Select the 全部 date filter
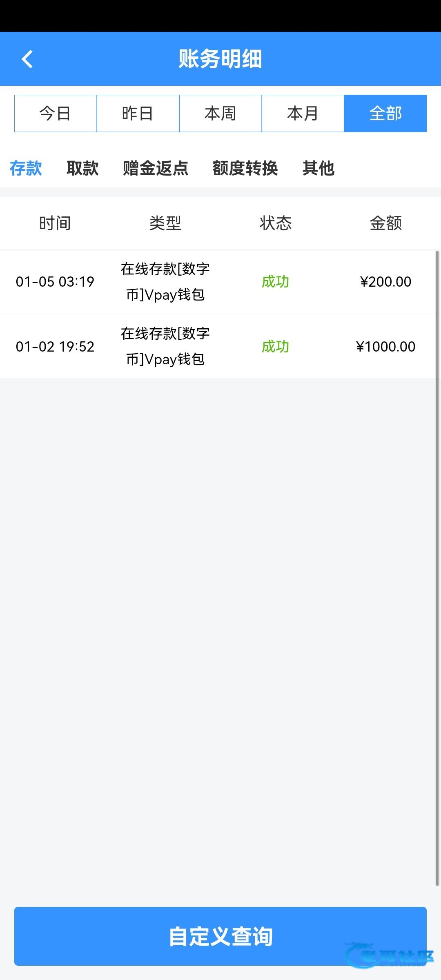Screen dimensions: 441x980 coord(385,114)
